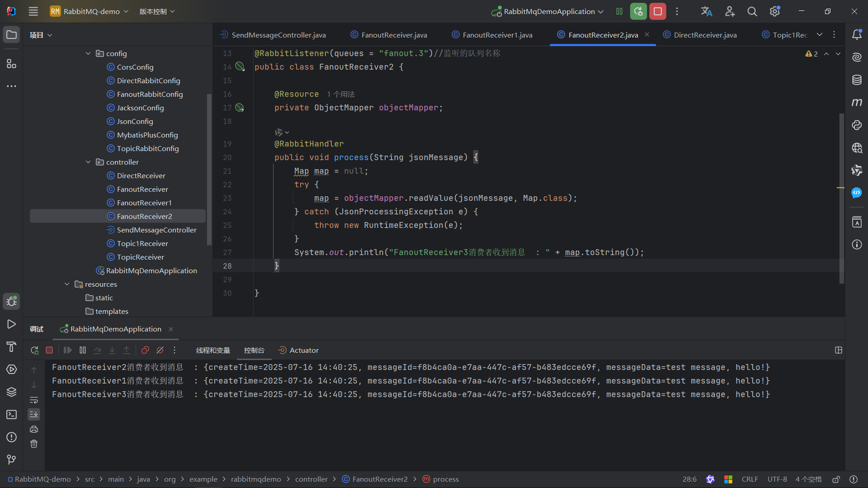Collapse the resources folder
Viewport: 868px width, 488px height.
(x=67, y=284)
